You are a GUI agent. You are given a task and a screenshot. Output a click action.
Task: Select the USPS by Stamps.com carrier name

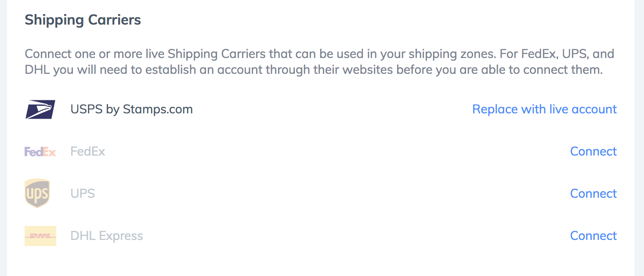[x=132, y=109]
